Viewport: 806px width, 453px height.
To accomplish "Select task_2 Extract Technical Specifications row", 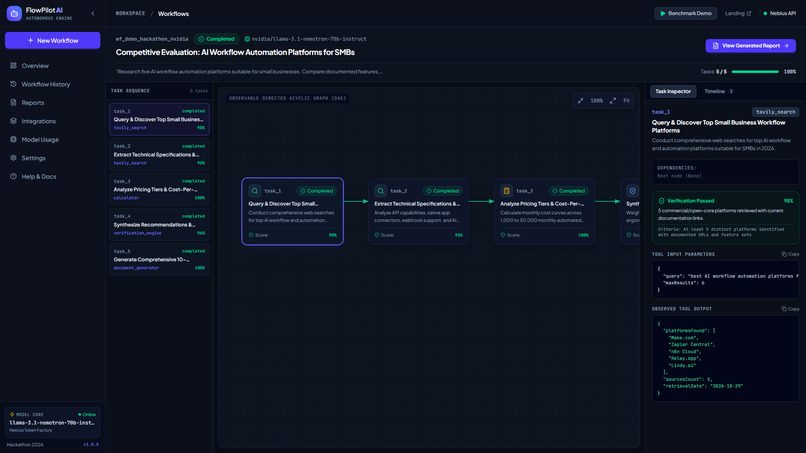I will click(x=159, y=154).
